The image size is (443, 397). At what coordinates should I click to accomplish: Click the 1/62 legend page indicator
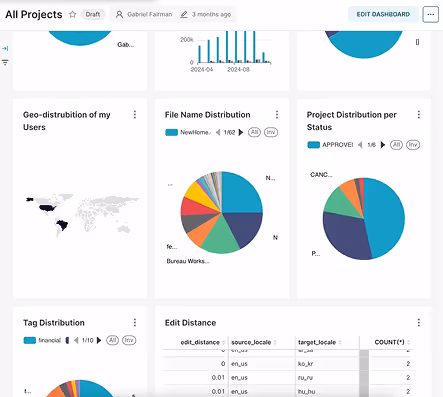click(x=229, y=132)
